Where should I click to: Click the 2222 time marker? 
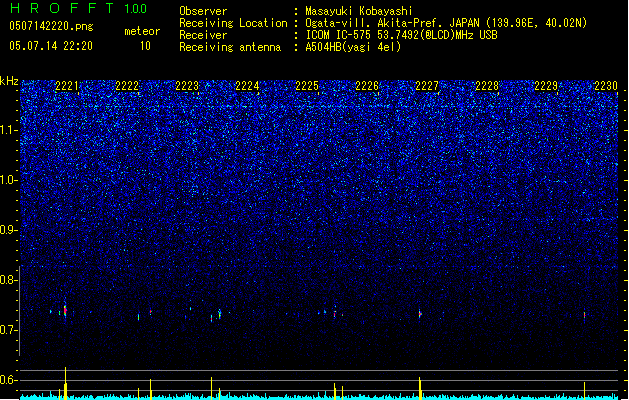coord(127,86)
